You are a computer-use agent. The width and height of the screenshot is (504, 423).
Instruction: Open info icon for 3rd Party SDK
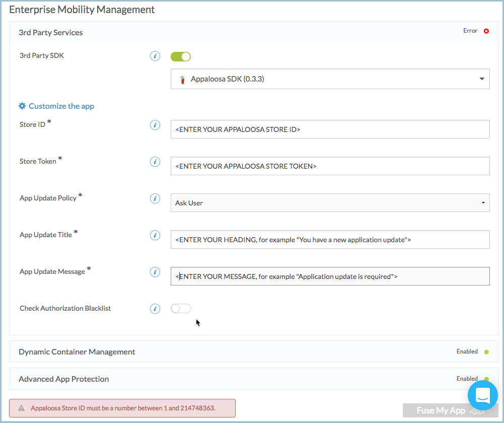(155, 56)
